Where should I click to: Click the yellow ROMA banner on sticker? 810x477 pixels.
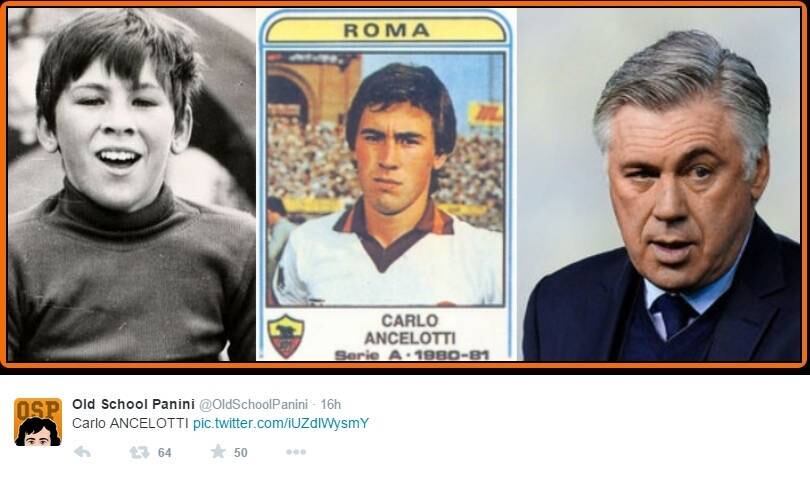click(x=386, y=29)
